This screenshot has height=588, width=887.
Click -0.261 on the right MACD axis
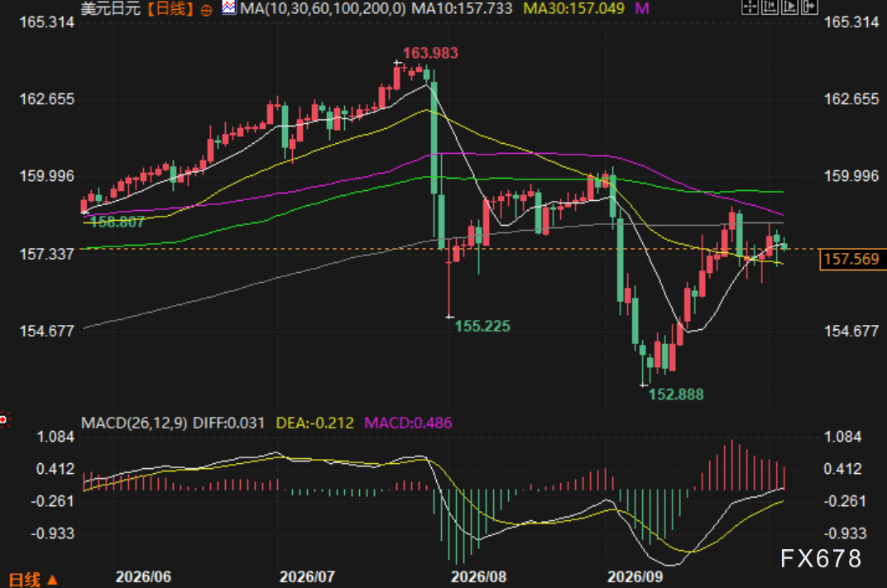click(843, 501)
